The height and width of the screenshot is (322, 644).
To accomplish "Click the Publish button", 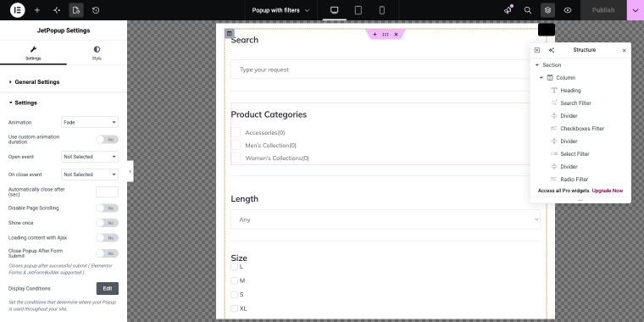I will tap(603, 10).
